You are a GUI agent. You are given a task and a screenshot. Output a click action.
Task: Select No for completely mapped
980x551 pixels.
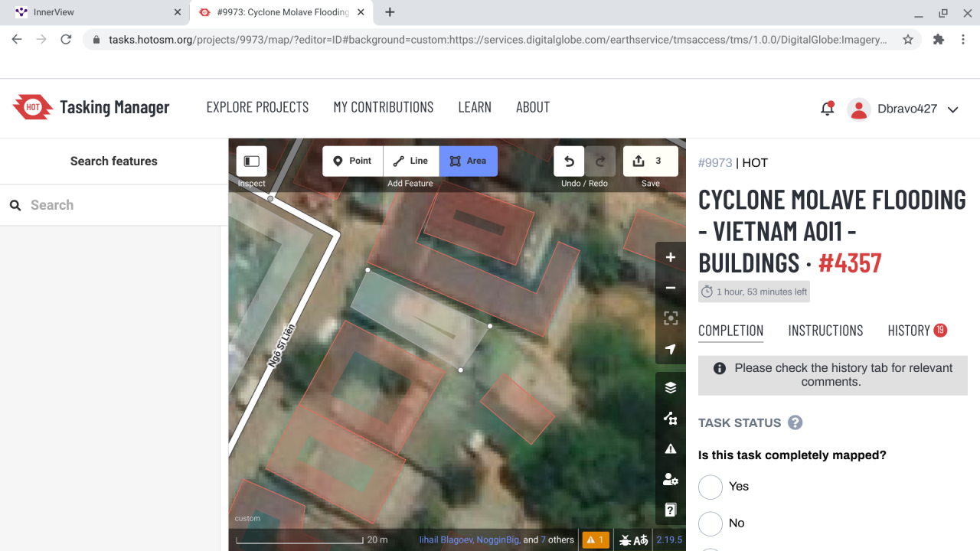pos(710,523)
